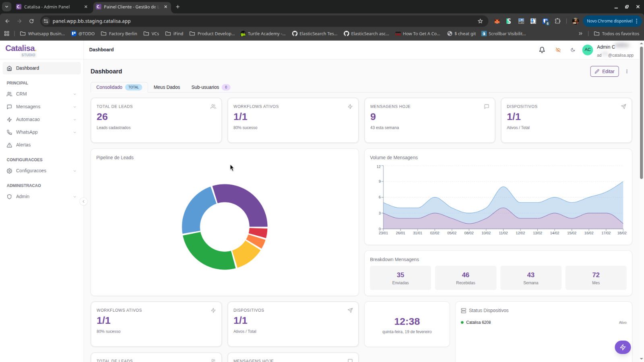Select the Dashboard home icon in sidebar
Screen dimensions: 644x362
pyautogui.click(x=9, y=68)
